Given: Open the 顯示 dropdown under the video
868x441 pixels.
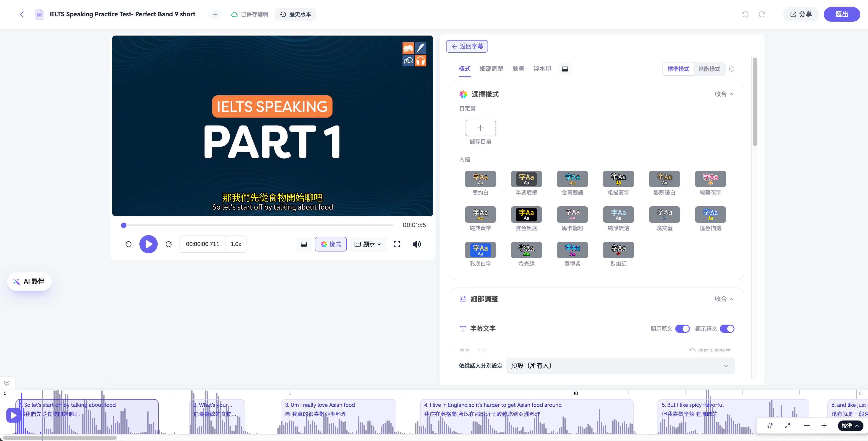Looking at the screenshot, I should point(368,244).
